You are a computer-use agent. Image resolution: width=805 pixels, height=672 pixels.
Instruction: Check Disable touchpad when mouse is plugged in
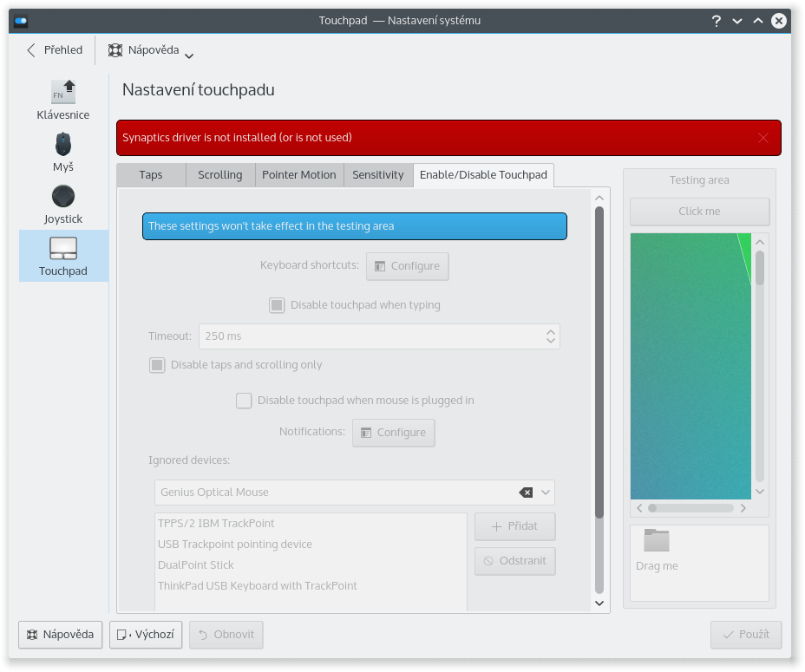click(244, 401)
